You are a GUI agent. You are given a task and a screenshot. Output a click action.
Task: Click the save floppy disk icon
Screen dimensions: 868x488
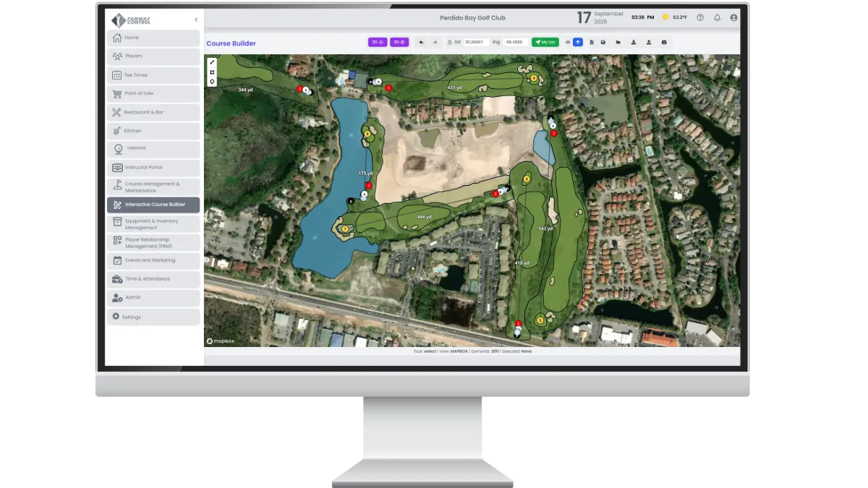[603, 43]
